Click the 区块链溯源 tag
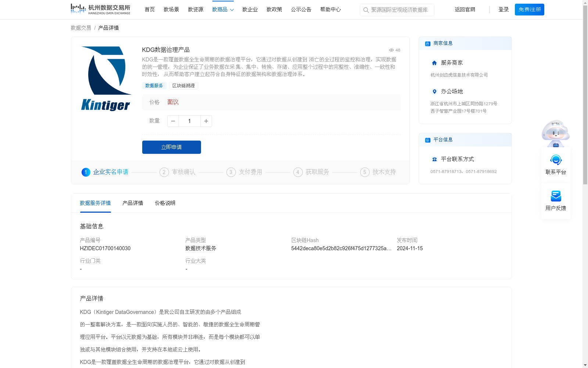588x368 pixels. tap(184, 86)
